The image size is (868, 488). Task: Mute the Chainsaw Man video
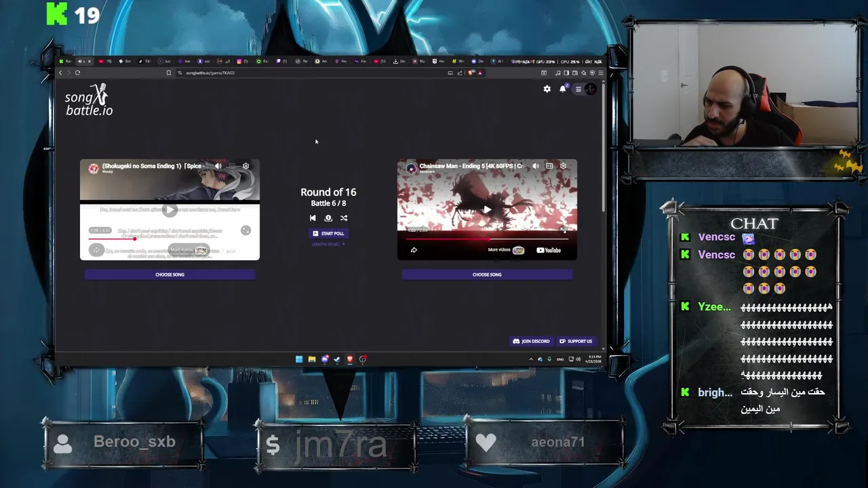click(x=536, y=166)
